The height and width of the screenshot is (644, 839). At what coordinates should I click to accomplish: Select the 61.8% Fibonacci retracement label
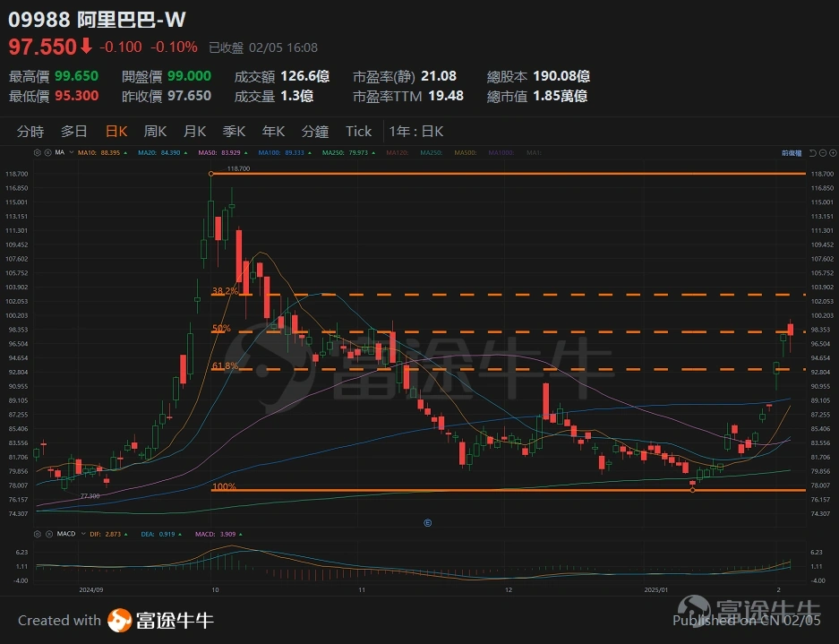[225, 365]
